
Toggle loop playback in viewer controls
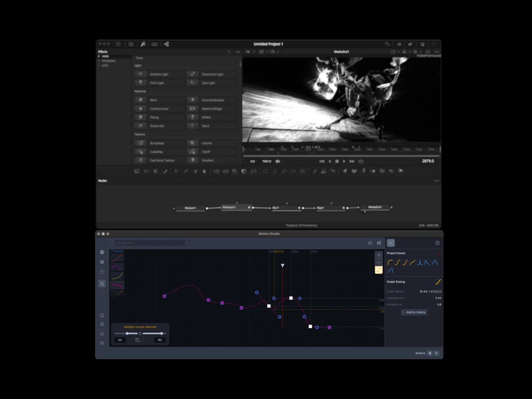(361, 161)
